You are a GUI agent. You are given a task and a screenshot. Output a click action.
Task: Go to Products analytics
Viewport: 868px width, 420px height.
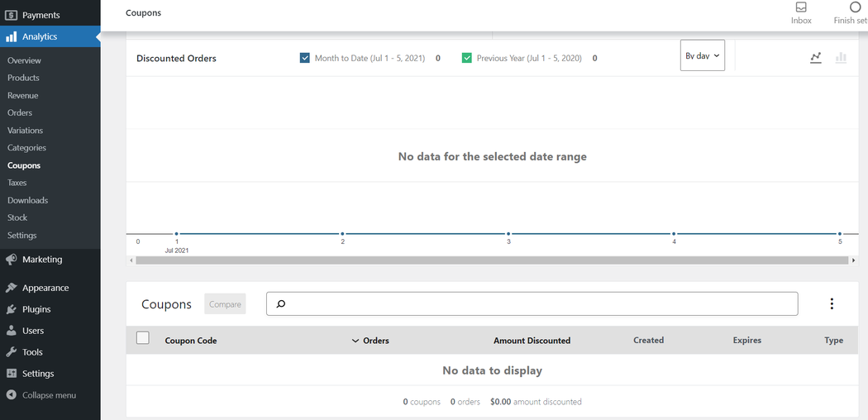click(x=23, y=78)
